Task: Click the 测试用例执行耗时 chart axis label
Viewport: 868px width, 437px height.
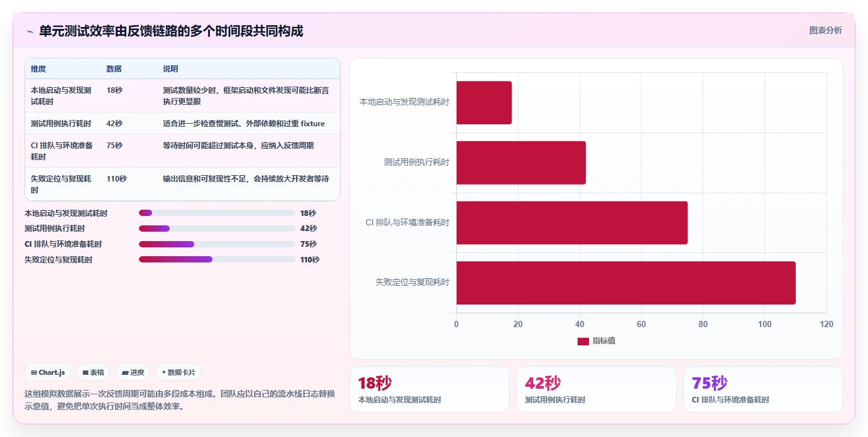Action: coord(417,163)
